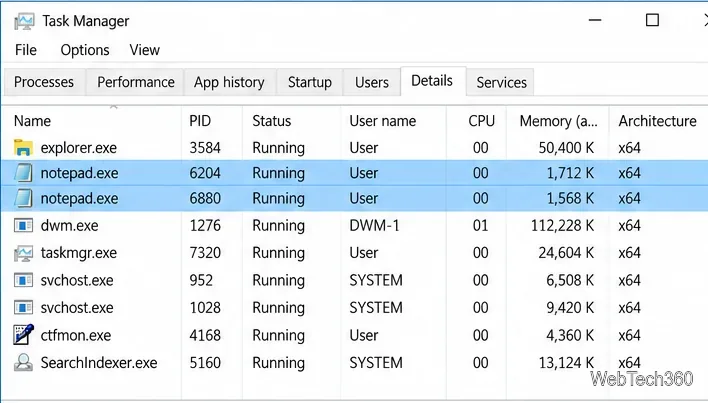
Task: Click memory value 24,604 K
Action: [x=566, y=253]
